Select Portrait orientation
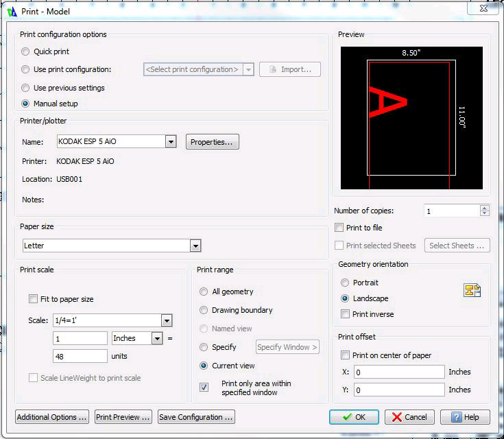 [344, 283]
